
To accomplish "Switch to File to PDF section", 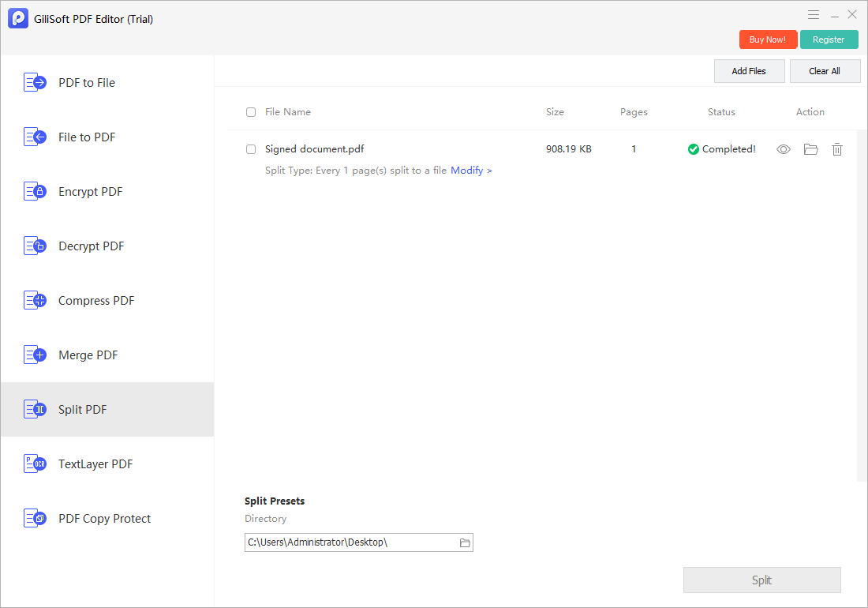I will tap(107, 137).
